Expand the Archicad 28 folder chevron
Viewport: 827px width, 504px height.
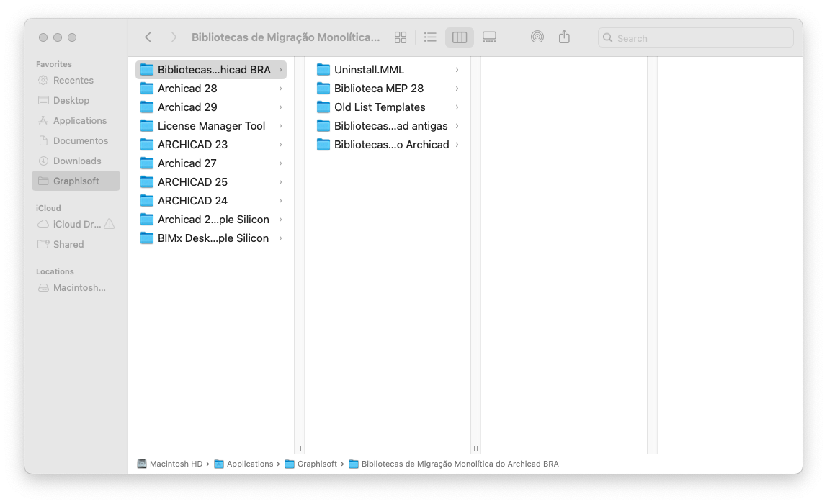[x=281, y=89]
